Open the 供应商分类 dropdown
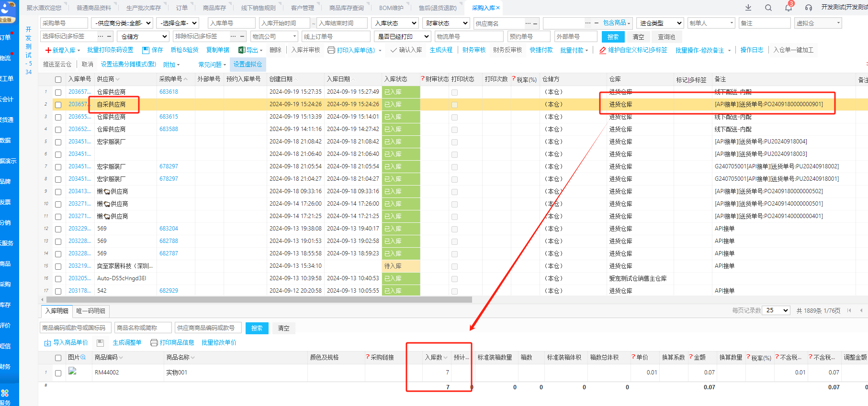 [x=123, y=23]
